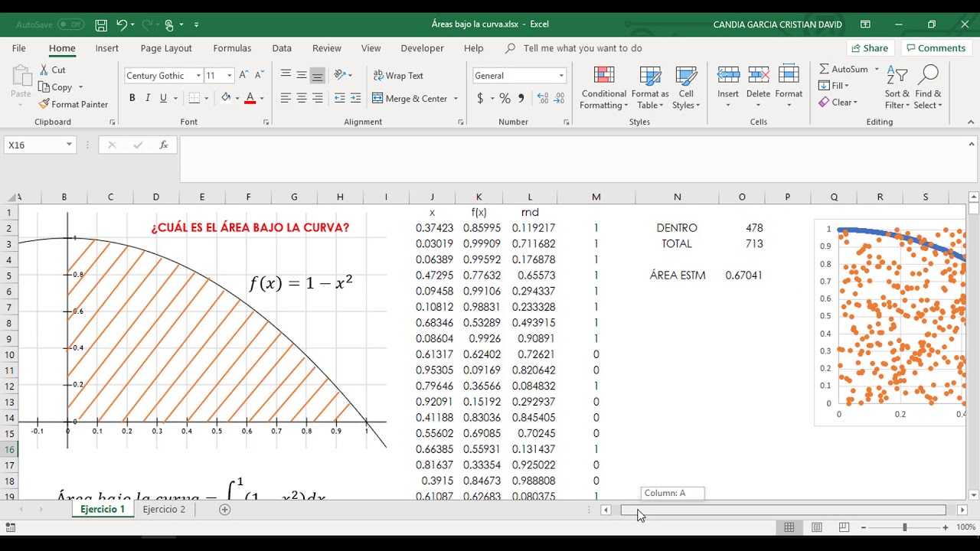The image size is (980, 551).
Task: Open the Formulas ribbon tab
Action: [x=232, y=48]
